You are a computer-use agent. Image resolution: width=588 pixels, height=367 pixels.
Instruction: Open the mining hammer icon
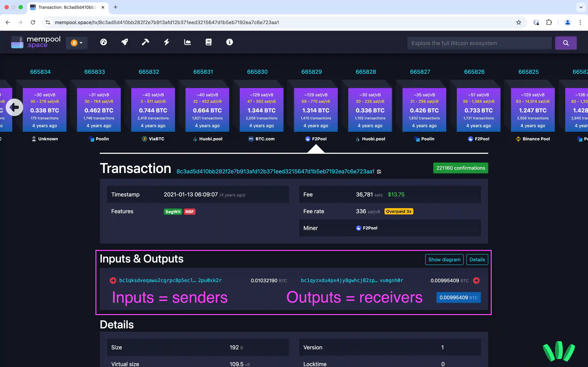coord(146,42)
